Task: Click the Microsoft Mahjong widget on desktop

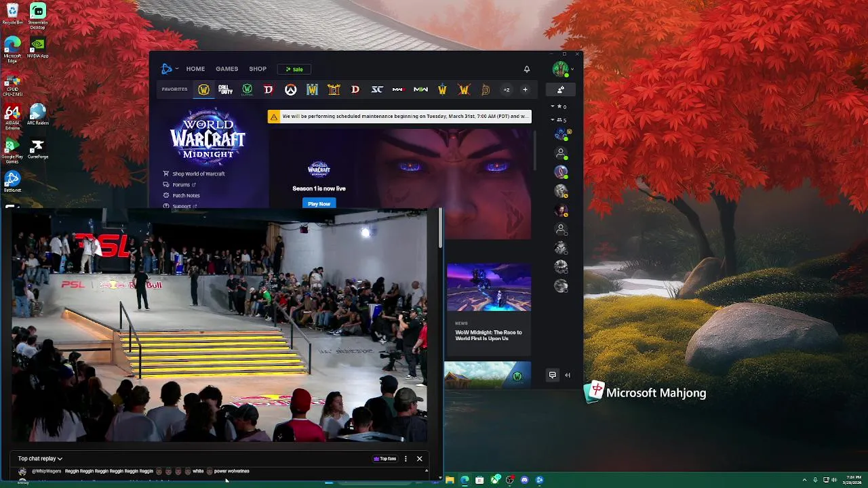Action: coord(645,392)
